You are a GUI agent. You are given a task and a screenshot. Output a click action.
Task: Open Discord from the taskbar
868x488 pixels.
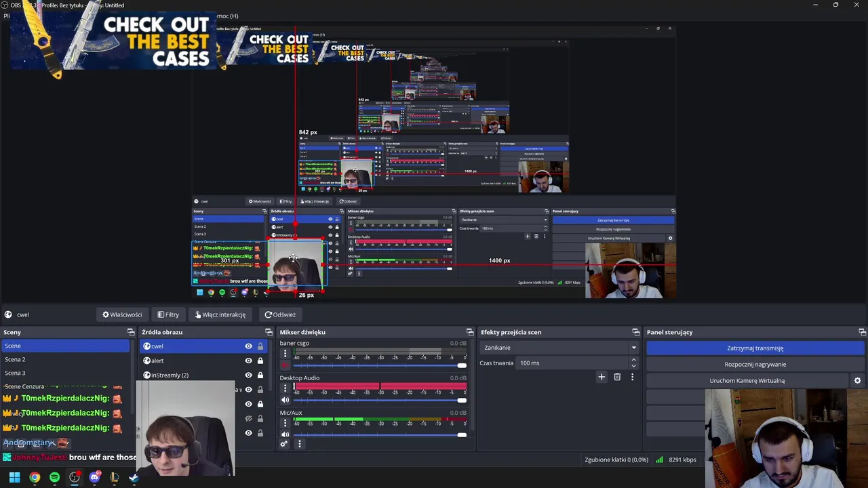(94, 477)
